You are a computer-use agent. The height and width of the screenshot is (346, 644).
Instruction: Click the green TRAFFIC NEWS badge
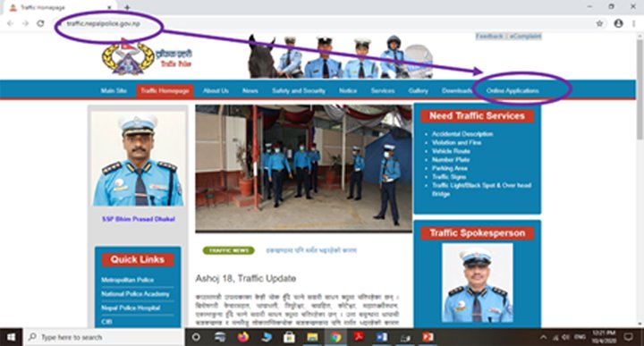click(x=229, y=250)
